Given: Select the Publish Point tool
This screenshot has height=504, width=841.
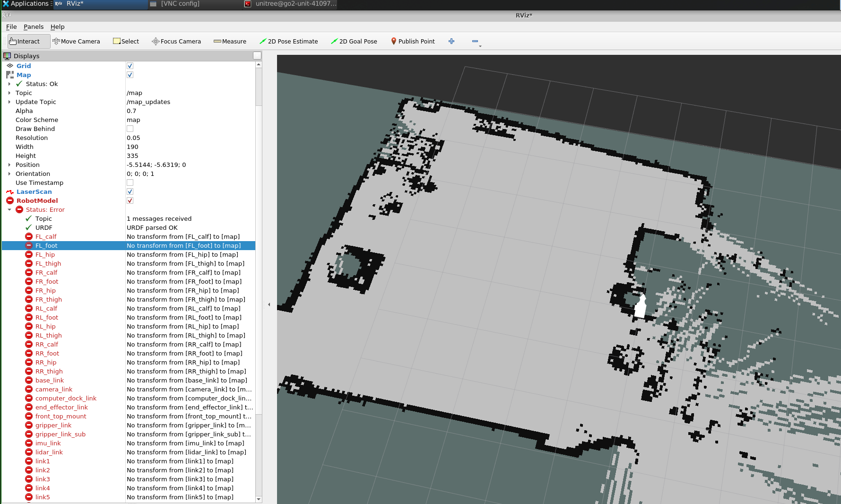Looking at the screenshot, I should pyautogui.click(x=412, y=42).
